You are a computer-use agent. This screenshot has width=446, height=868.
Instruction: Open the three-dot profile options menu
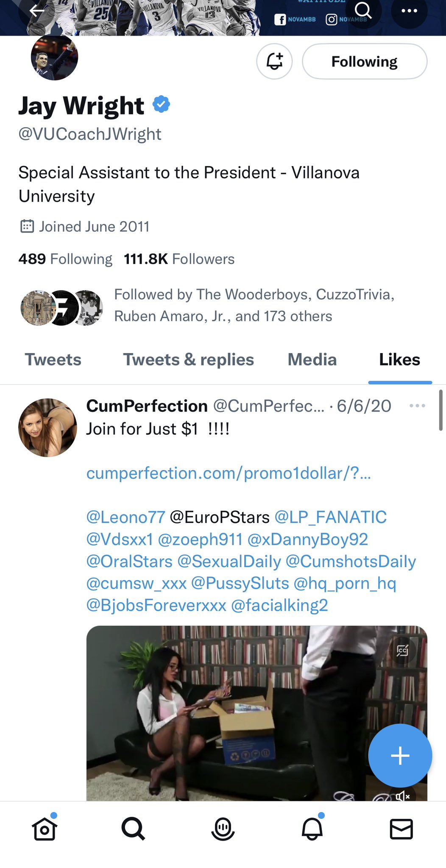pos(409,11)
